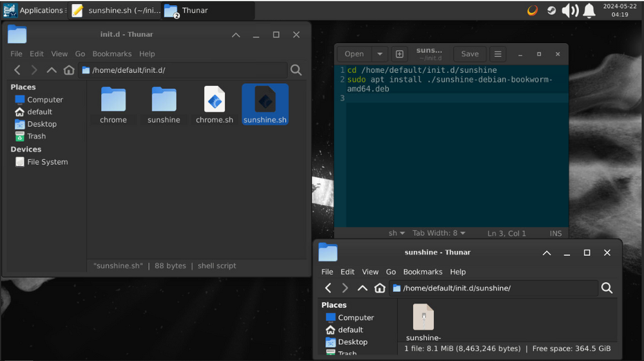Viewport: 644px width, 361px height.
Task: Expand the Open recent files dropdown arrow
Action: pos(379,54)
